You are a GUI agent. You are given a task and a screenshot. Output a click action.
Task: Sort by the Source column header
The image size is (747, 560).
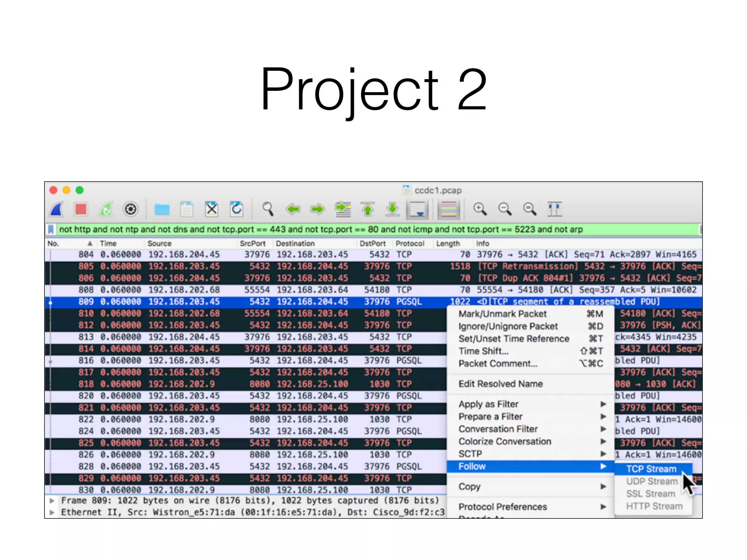pos(159,244)
